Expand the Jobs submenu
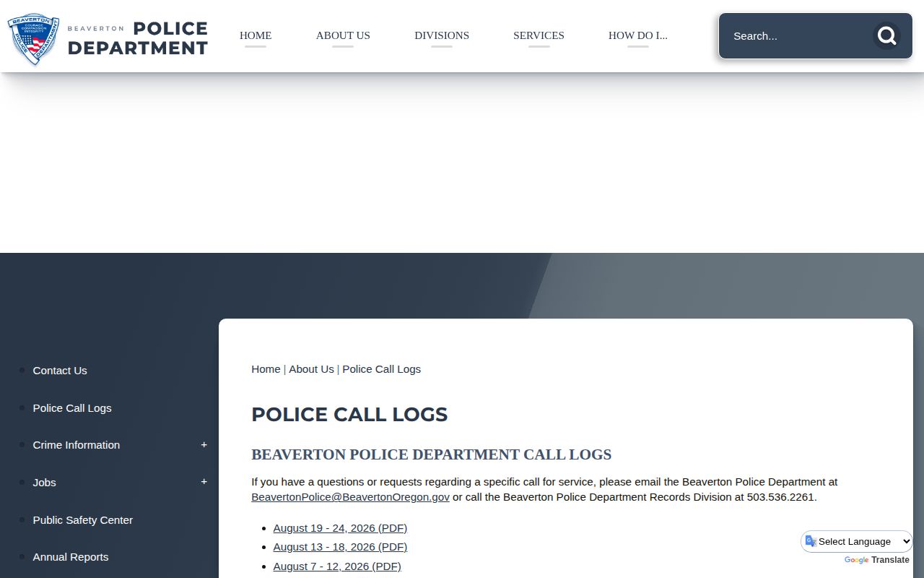This screenshot has width=924, height=578. click(204, 482)
